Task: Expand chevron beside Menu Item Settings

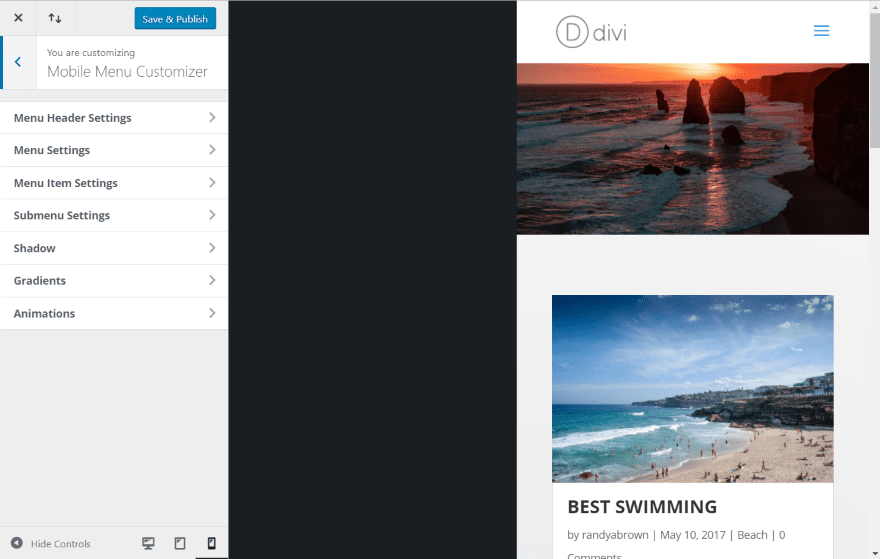Action: (x=212, y=182)
